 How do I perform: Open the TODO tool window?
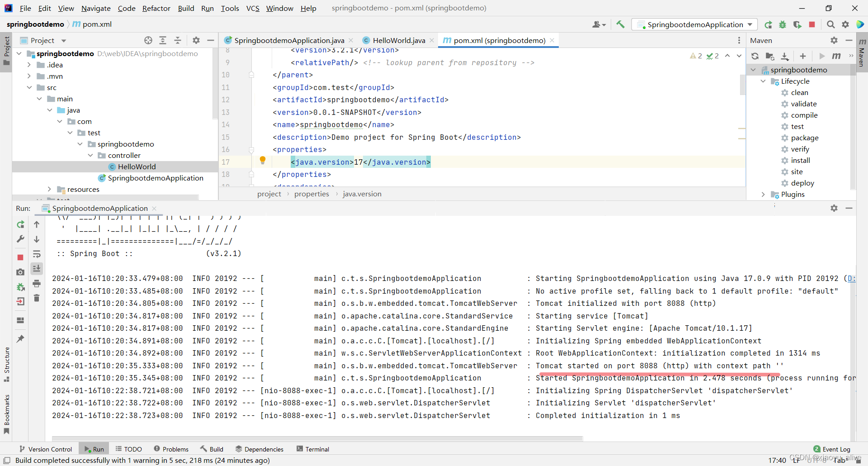tap(129, 449)
